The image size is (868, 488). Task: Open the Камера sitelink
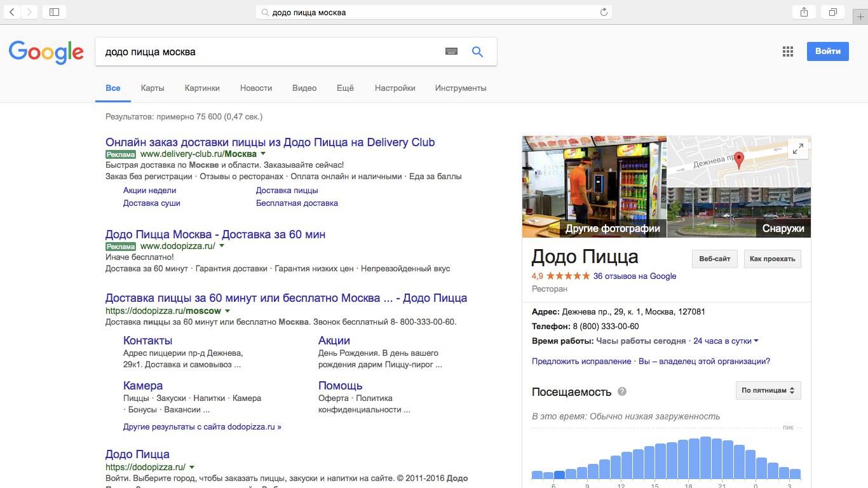point(143,386)
